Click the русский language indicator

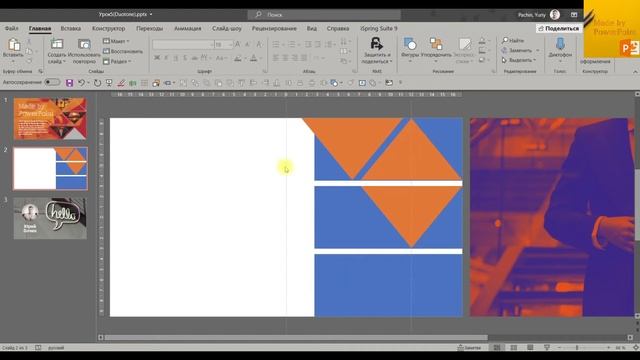point(56,348)
